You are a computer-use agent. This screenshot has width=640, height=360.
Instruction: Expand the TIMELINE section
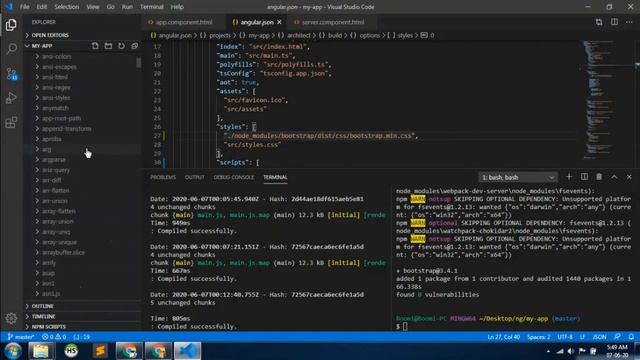coord(82,316)
